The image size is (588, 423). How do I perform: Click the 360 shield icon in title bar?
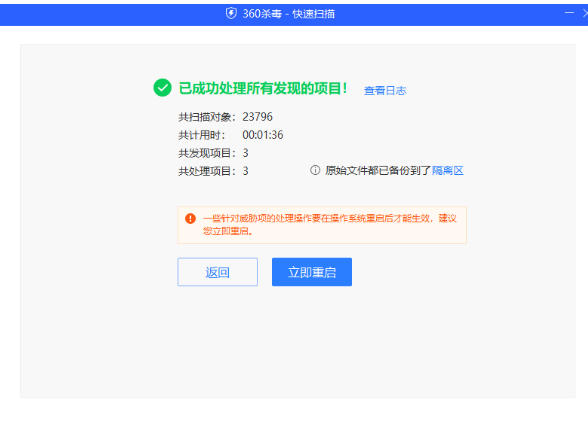(231, 14)
